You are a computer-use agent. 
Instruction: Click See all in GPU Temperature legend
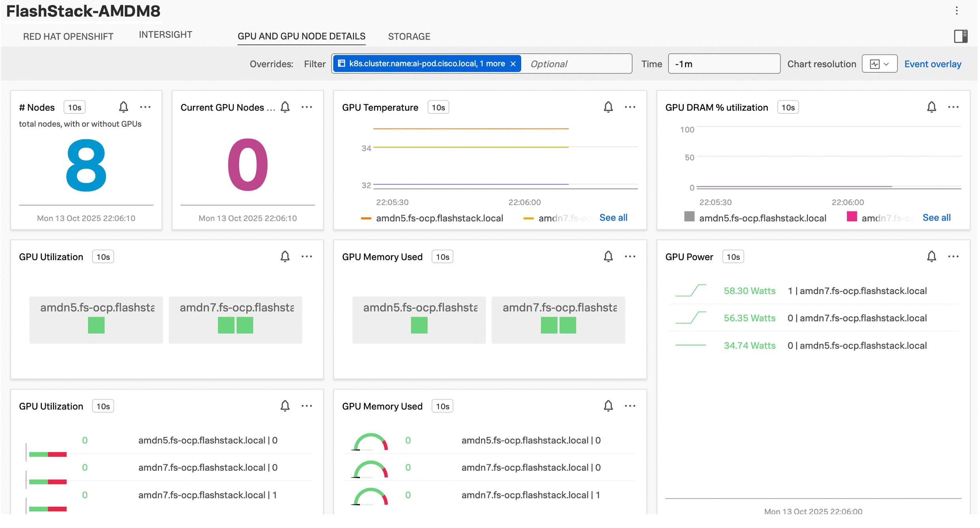pyautogui.click(x=613, y=218)
